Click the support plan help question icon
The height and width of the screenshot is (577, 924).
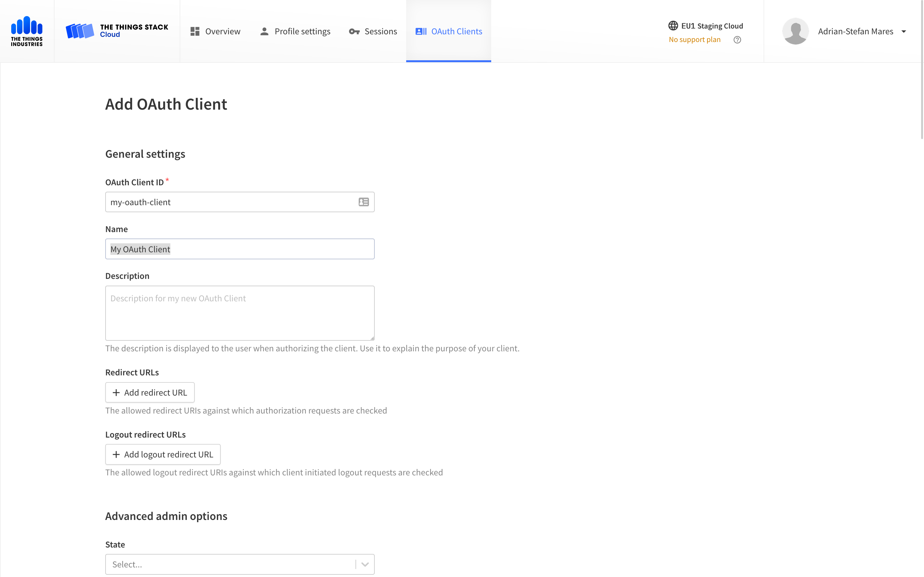pos(737,40)
